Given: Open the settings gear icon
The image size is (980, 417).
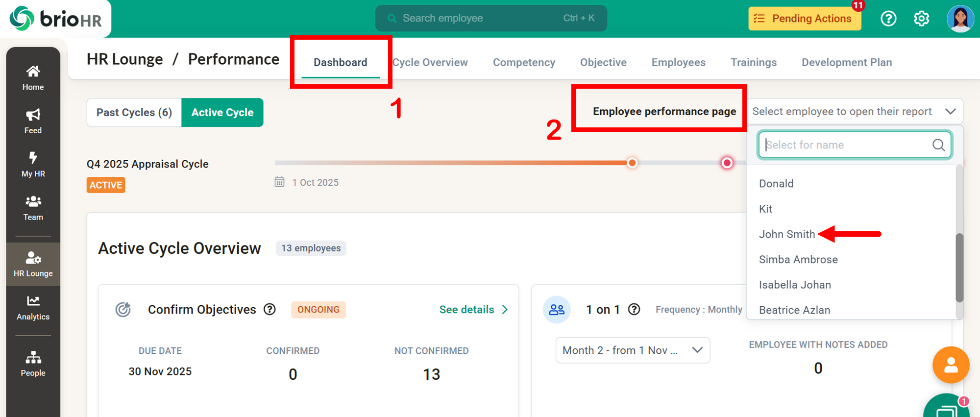Looking at the screenshot, I should (x=921, y=19).
